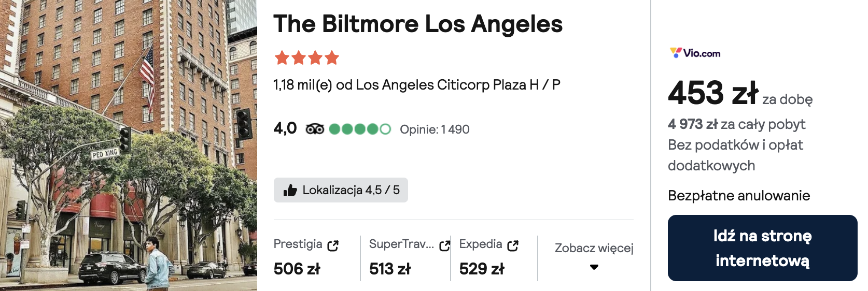The image size is (868, 291).
Task: Click the Zobacz więcej text
Action: [x=594, y=248]
